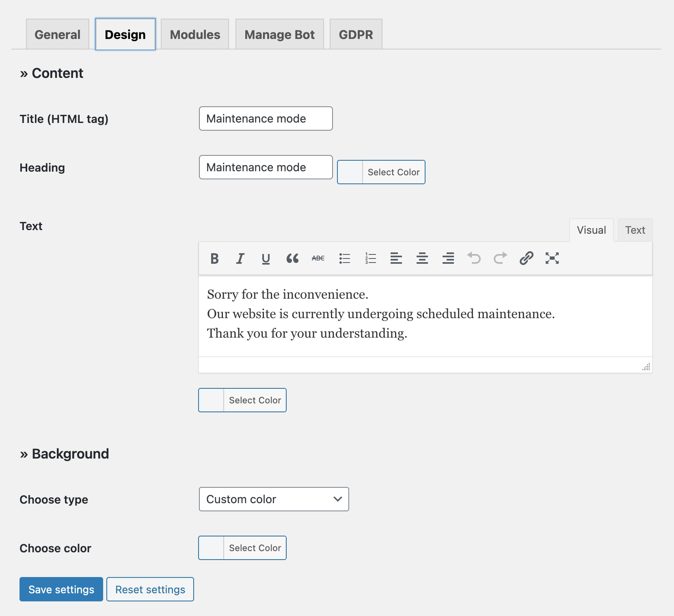Open the General settings tab
Image resolution: width=674 pixels, height=616 pixels.
click(x=58, y=34)
